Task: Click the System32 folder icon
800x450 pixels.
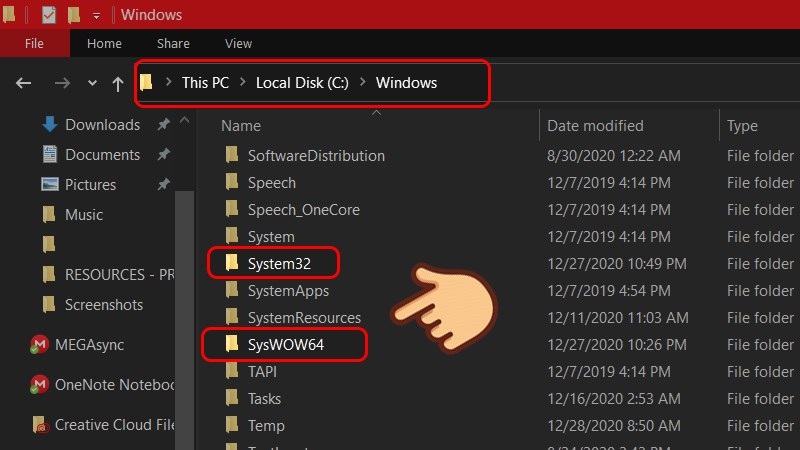Action: point(232,262)
